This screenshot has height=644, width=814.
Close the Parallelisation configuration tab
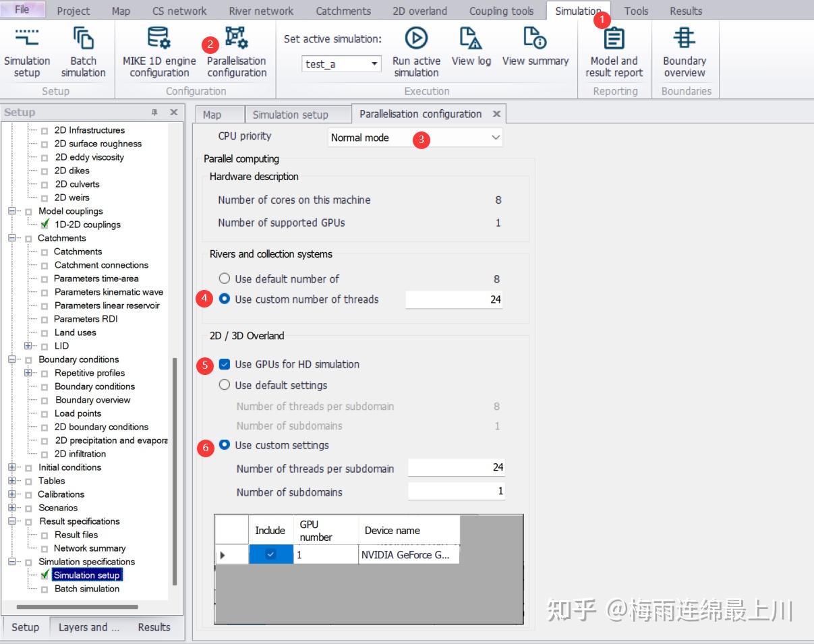497,114
